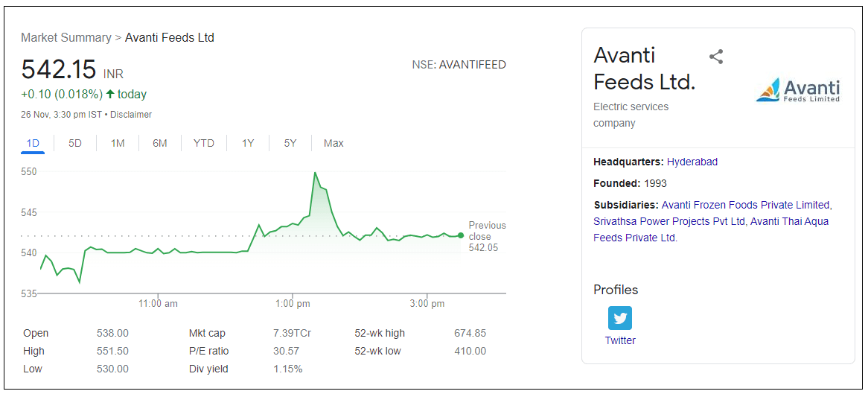Click the Profiles section heading
Screen dimensions: 868x394
pos(616,289)
